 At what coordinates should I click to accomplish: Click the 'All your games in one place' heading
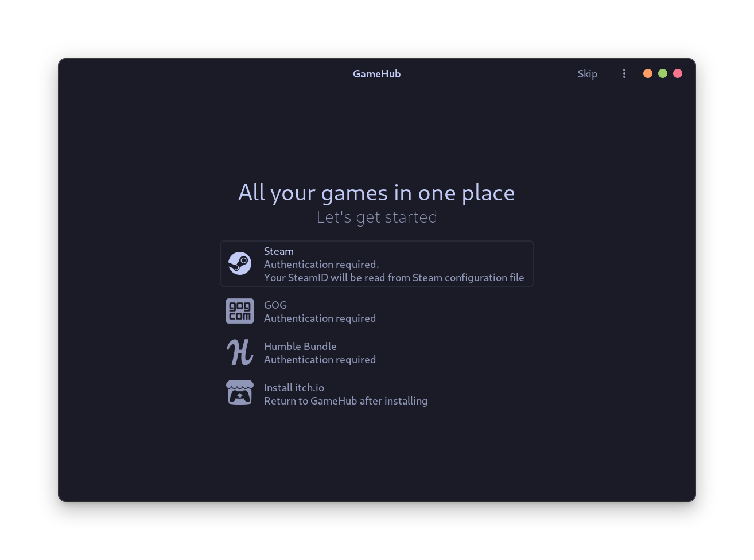coord(376,192)
